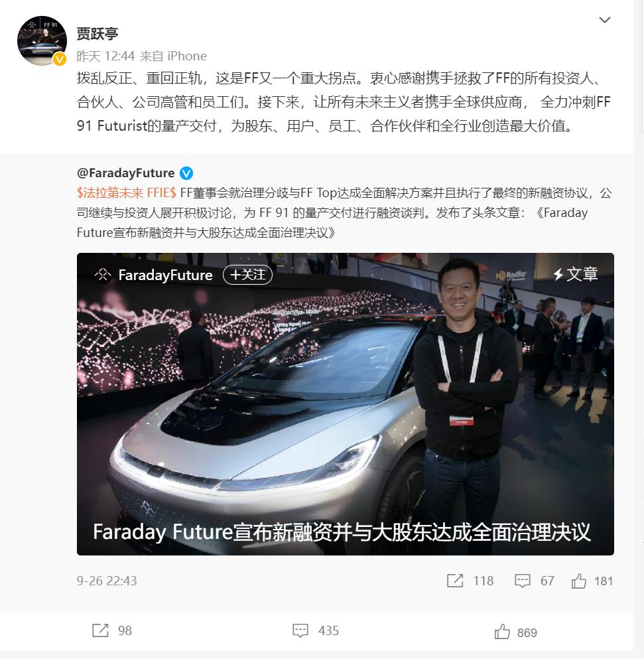Follow FaradayFuture with +关注 button

click(248, 275)
